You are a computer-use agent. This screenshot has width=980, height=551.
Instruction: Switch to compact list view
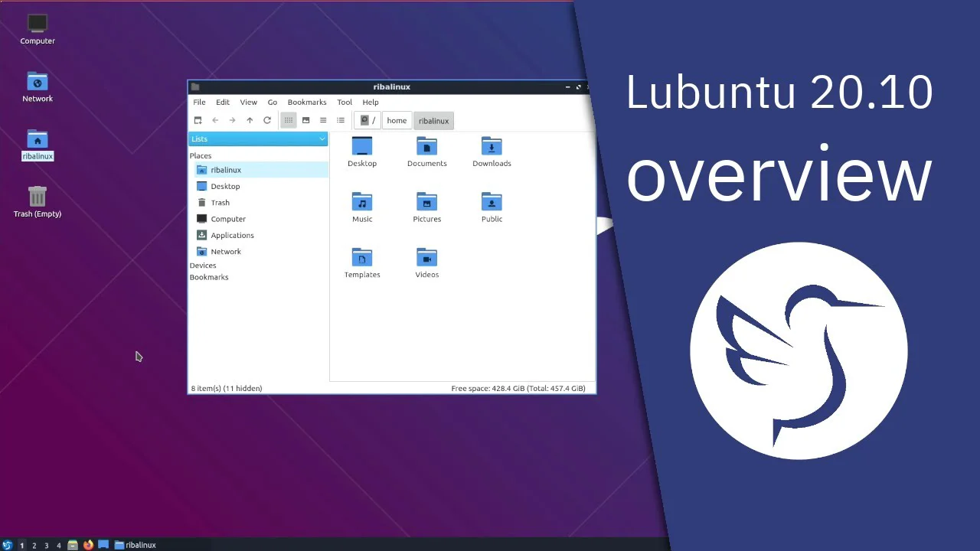pos(323,120)
